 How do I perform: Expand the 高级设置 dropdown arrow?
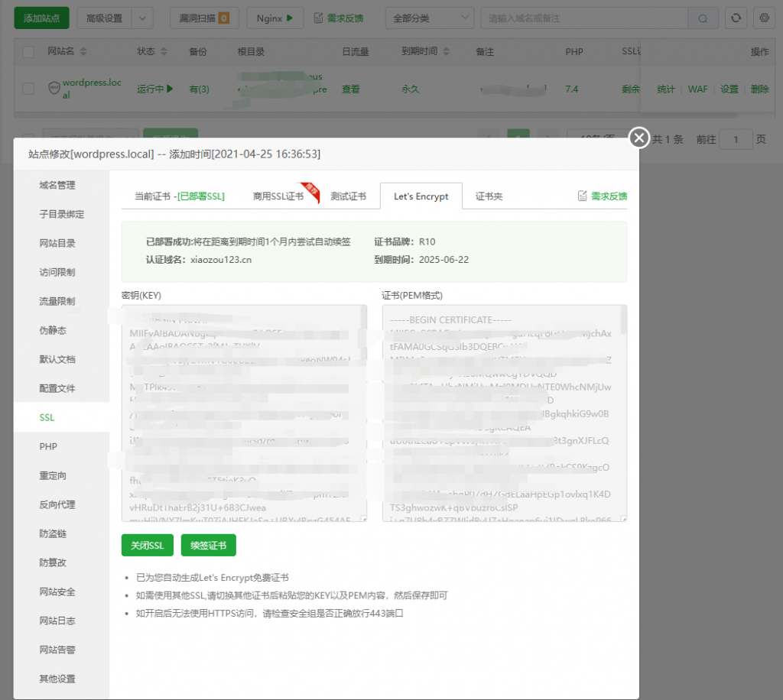coord(142,18)
